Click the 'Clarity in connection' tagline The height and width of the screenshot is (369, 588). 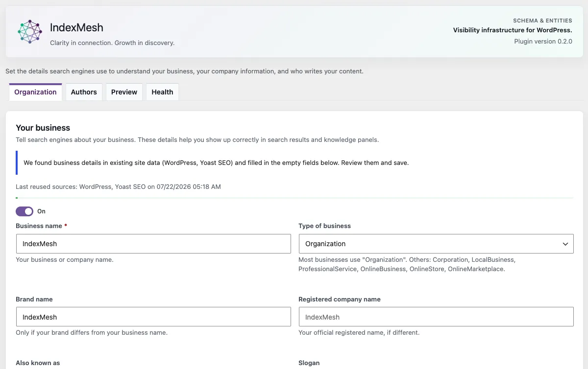(x=112, y=43)
